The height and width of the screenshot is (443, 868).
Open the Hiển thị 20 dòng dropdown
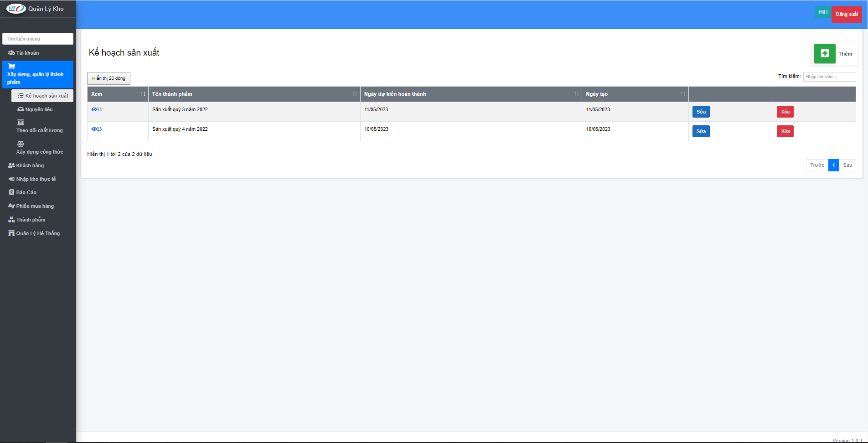[x=108, y=78]
